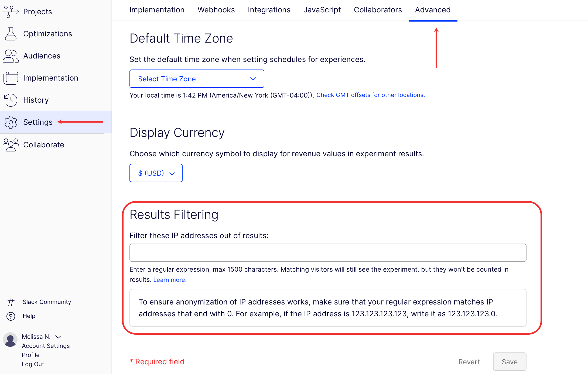The width and height of the screenshot is (588, 374).
Task: Open the Select Time Zone dropdown
Action: (197, 79)
